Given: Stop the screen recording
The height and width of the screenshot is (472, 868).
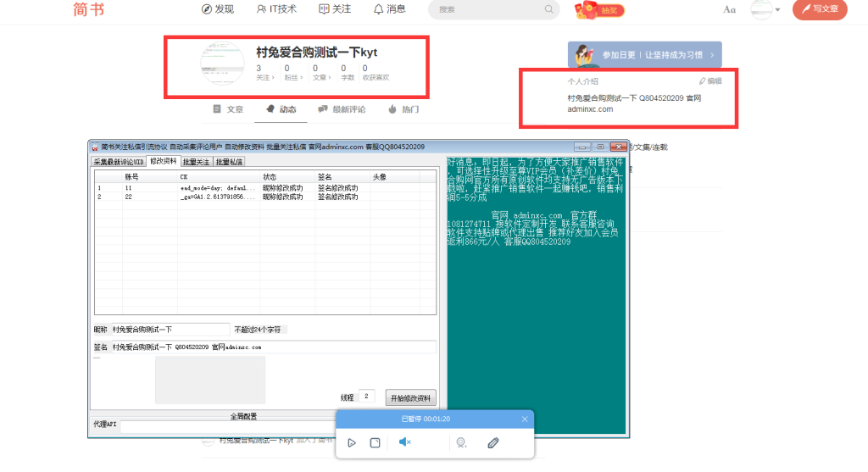Looking at the screenshot, I should click(x=375, y=442).
